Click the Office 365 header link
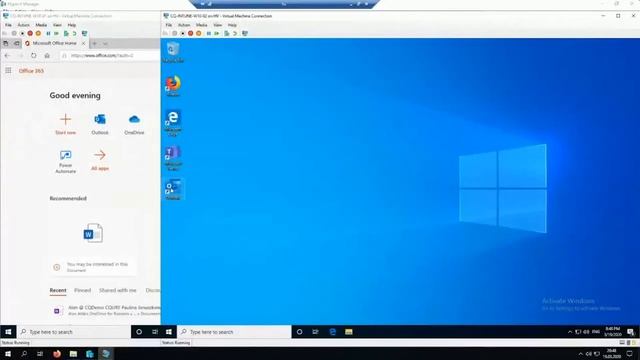The width and height of the screenshot is (640, 360). coord(31,71)
